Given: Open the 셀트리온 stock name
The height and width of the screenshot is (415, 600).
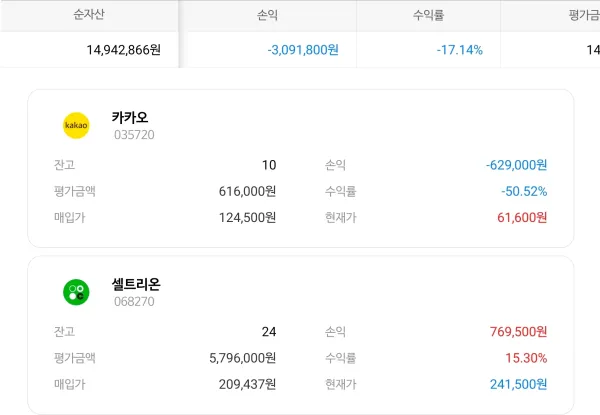Looking at the screenshot, I should (x=136, y=284).
